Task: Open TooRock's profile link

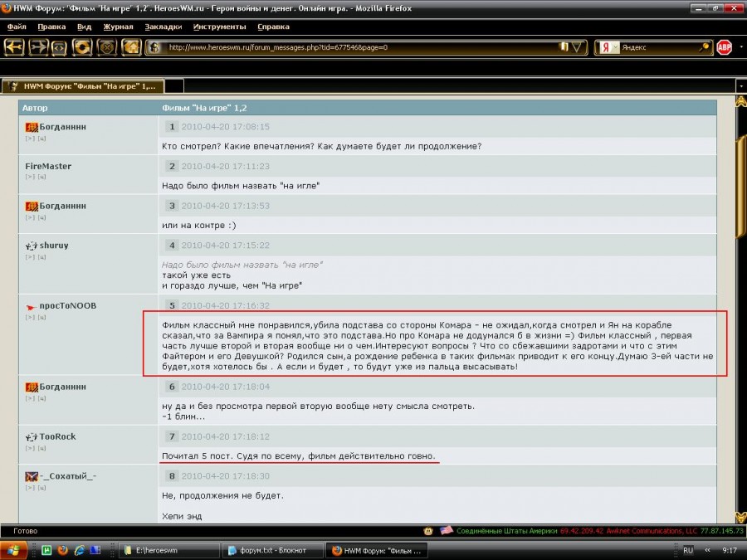Action: (x=57, y=436)
